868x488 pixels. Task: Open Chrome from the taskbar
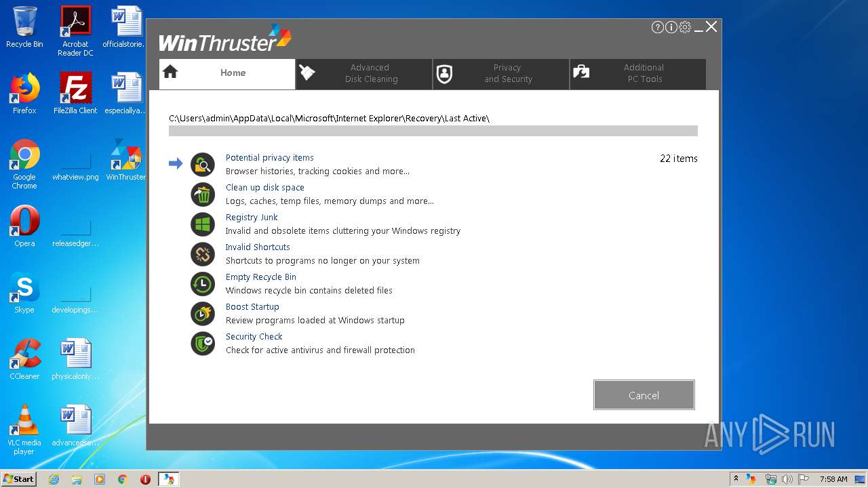coord(123,479)
